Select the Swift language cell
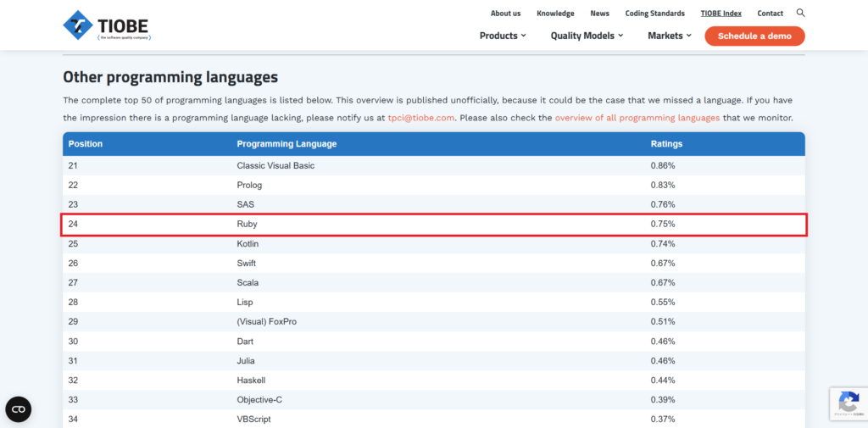Screen dimensions: 868x428 [247, 264]
